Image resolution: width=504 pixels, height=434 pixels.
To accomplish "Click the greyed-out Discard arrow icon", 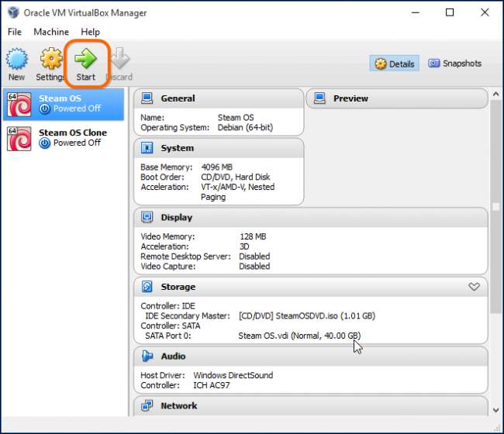I will point(120,58).
